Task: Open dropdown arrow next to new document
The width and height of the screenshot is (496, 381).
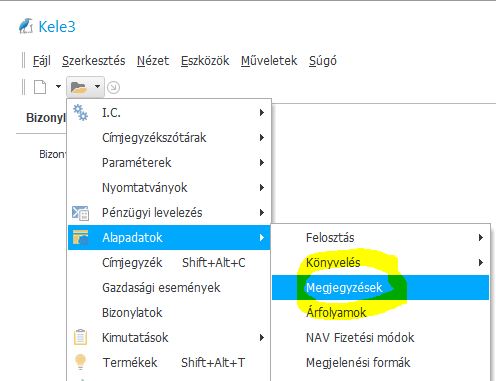Action: click(x=58, y=87)
